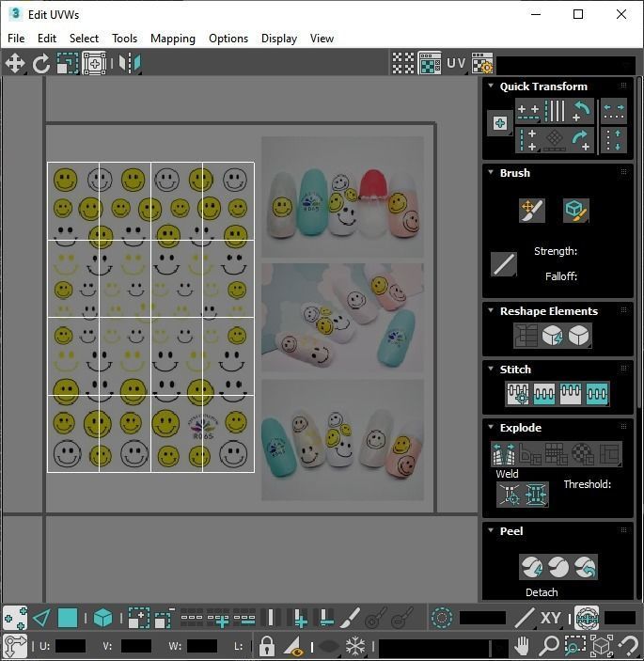Collapse the Explode rollout

(491, 427)
